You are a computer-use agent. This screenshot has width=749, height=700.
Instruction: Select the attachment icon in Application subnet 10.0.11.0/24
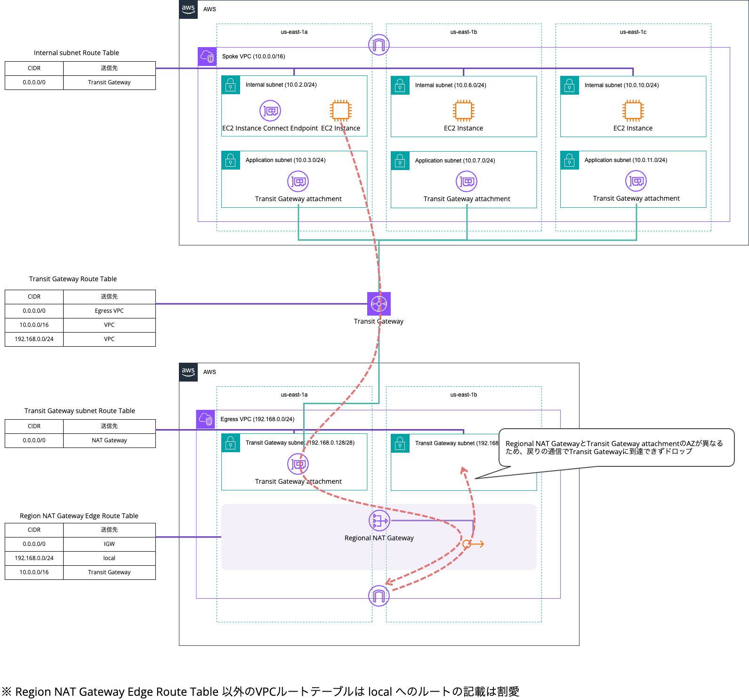tap(636, 181)
